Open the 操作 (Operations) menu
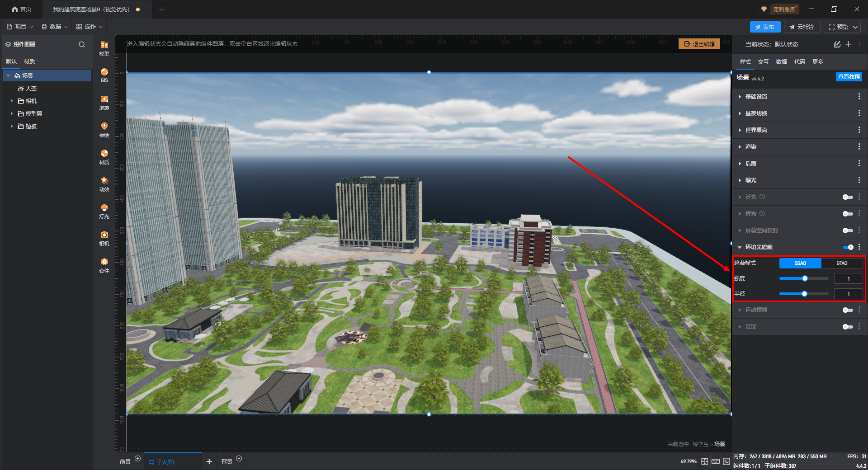 (x=90, y=27)
